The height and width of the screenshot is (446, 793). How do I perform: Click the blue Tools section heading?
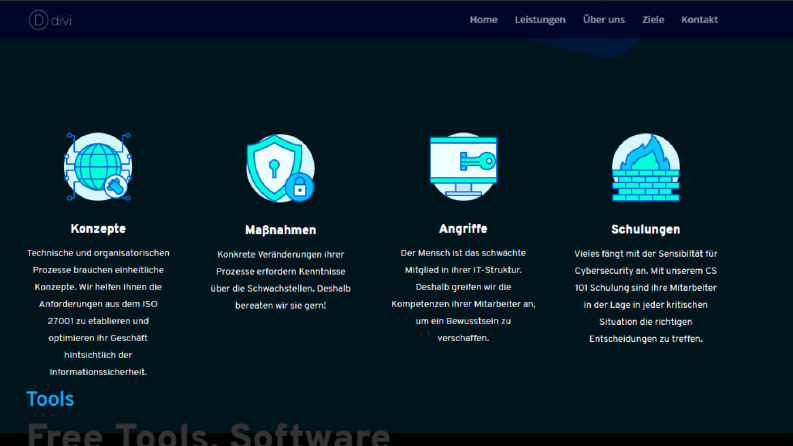(50, 399)
